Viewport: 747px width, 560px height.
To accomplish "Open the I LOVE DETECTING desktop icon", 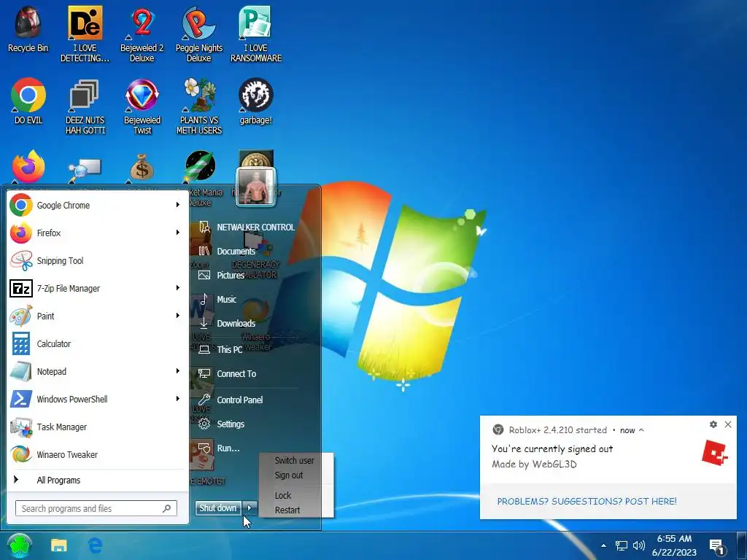I will coord(85,34).
